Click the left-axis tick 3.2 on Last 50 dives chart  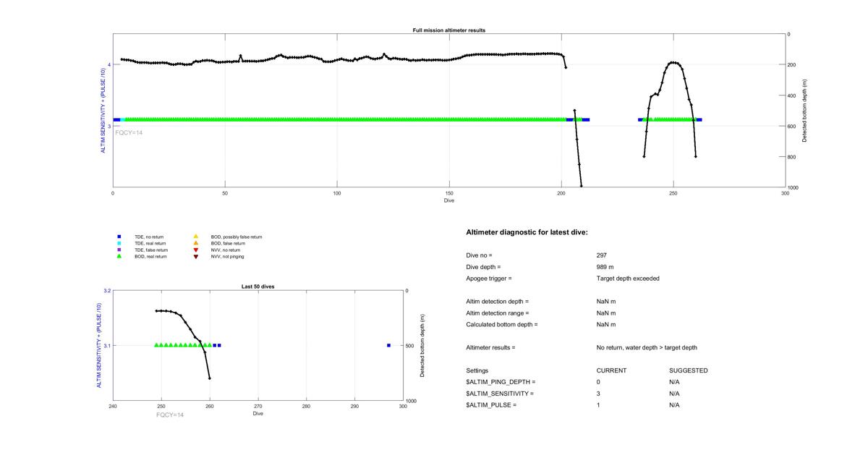pos(107,291)
